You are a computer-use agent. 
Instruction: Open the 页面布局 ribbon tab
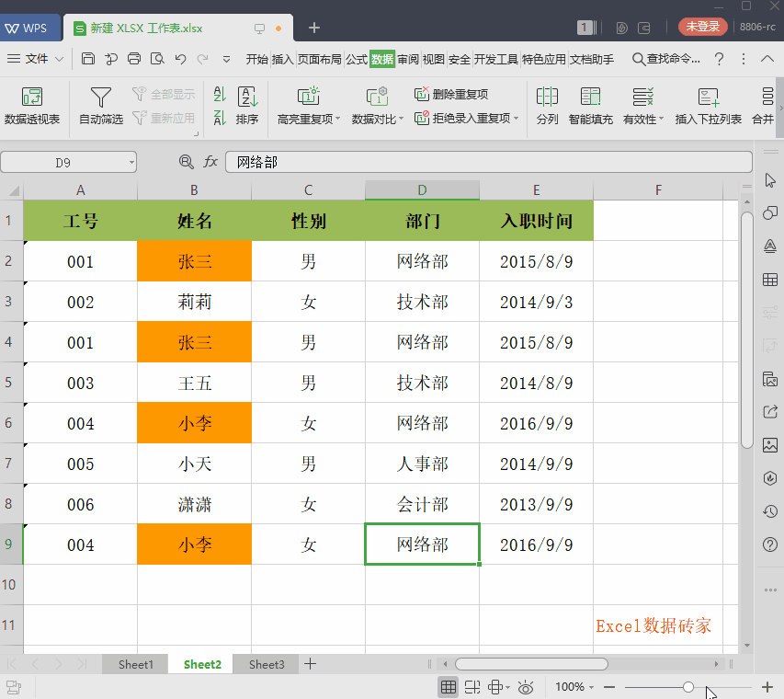(320, 59)
